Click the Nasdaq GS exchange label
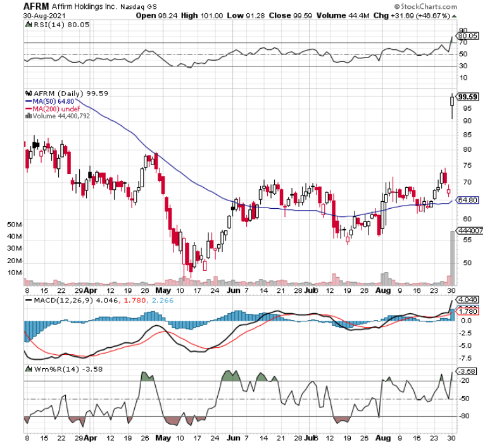504x446 pixels. [139, 7]
